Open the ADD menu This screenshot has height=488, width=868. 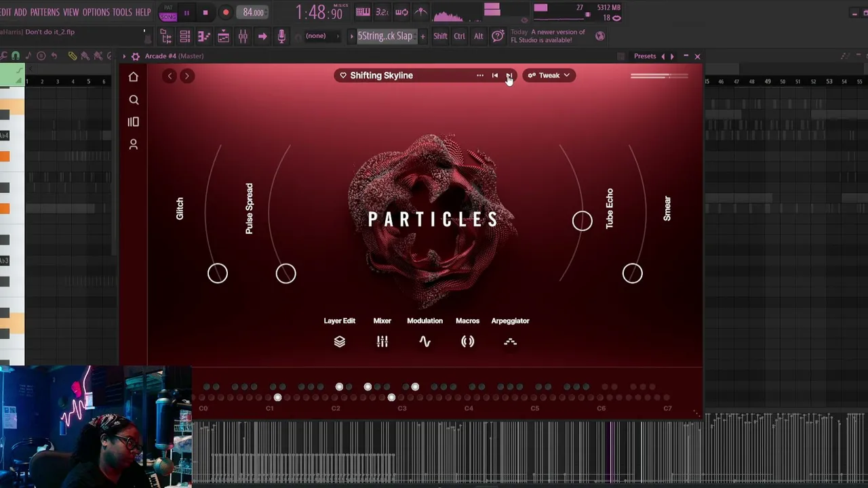point(20,12)
